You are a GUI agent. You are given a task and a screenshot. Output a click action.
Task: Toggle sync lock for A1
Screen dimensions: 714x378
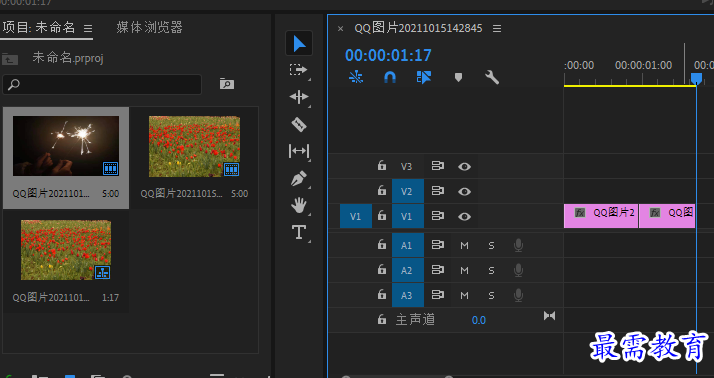point(438,245)
